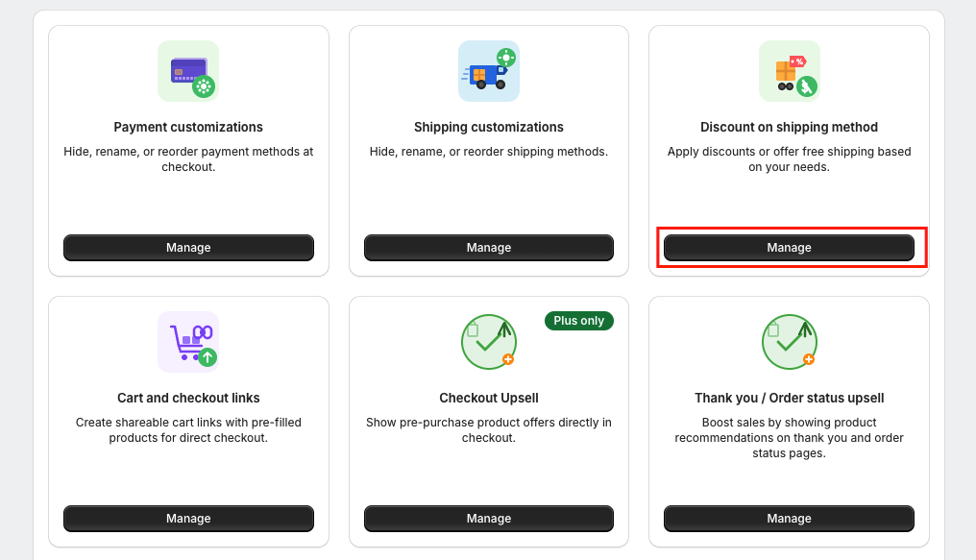Manage Discount on shipping method

[790, 248]
